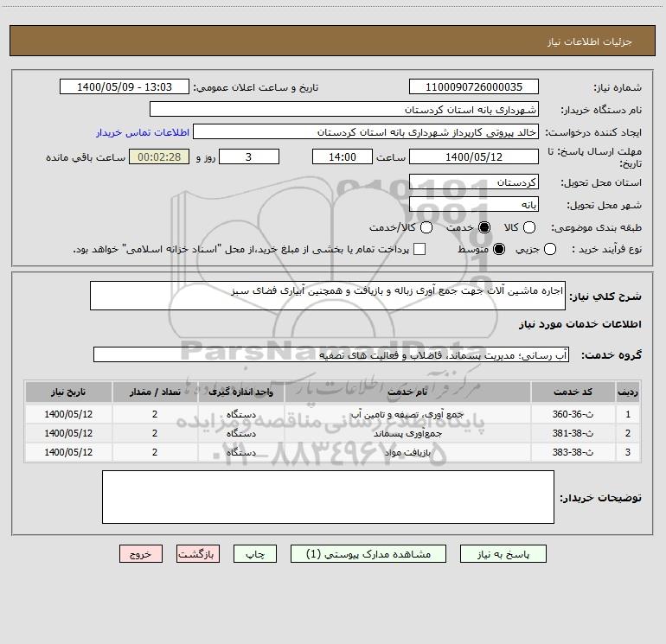Viewport: 666px width, 644px height.
Task: Click service code ث-38-381
Action: click(573, 433)
